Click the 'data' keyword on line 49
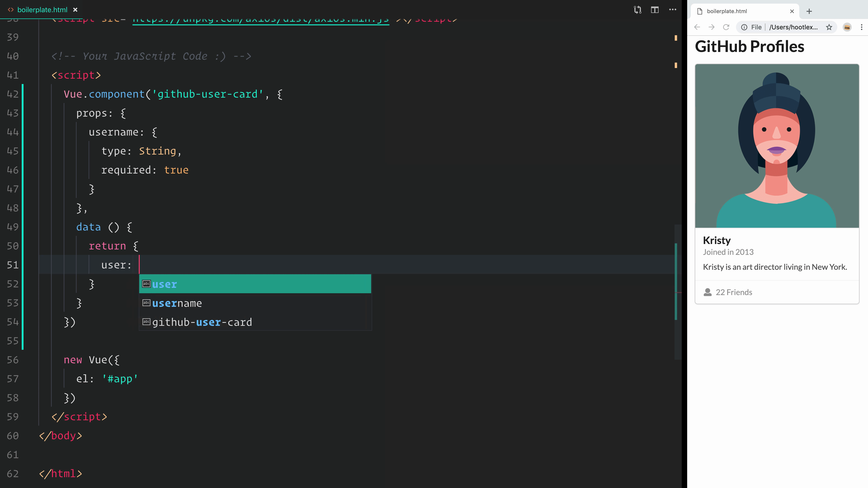 coord(88,227)
